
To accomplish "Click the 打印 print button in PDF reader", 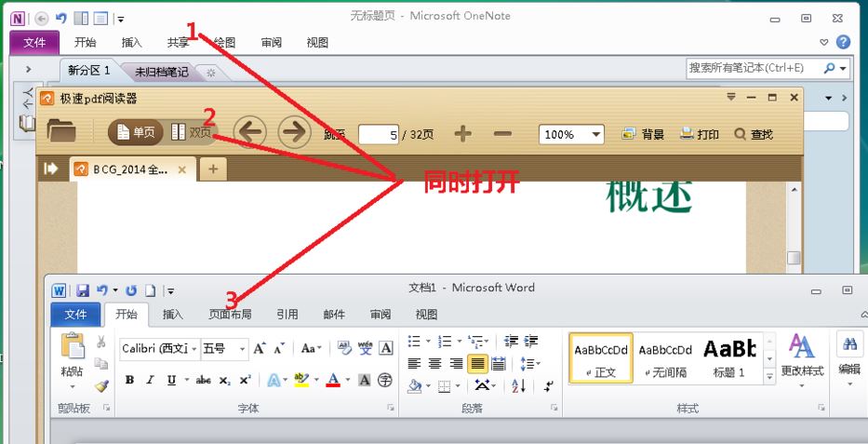I will click(700, 134).
